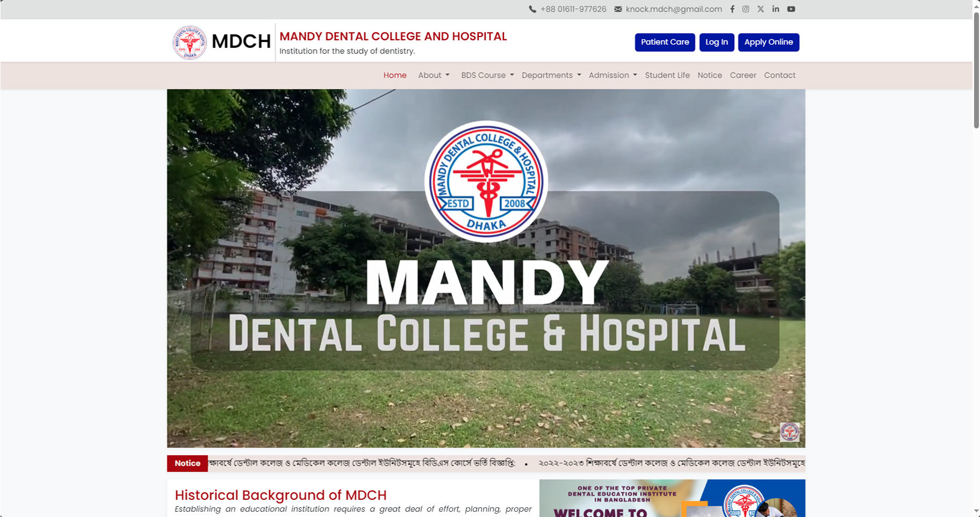Expand the Admission dropdown menu
Viewport: 980px width, 517px height.
613,75
